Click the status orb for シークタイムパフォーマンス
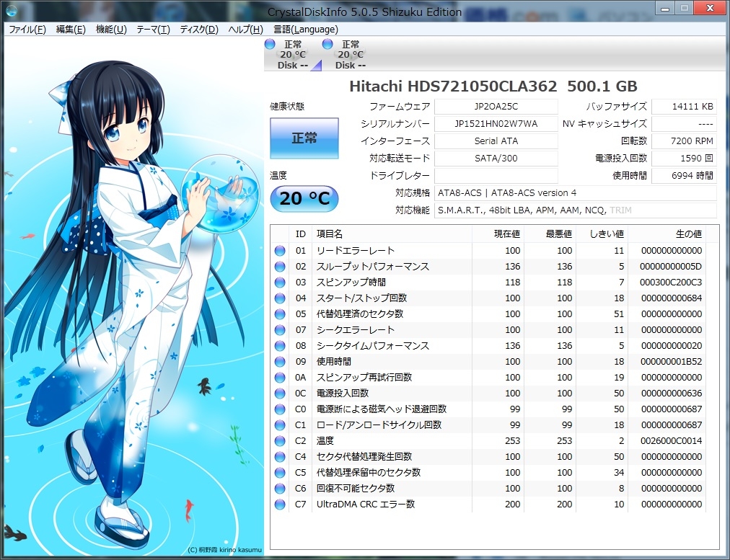This screenshot has width=730, height=560. click(280, 345)
